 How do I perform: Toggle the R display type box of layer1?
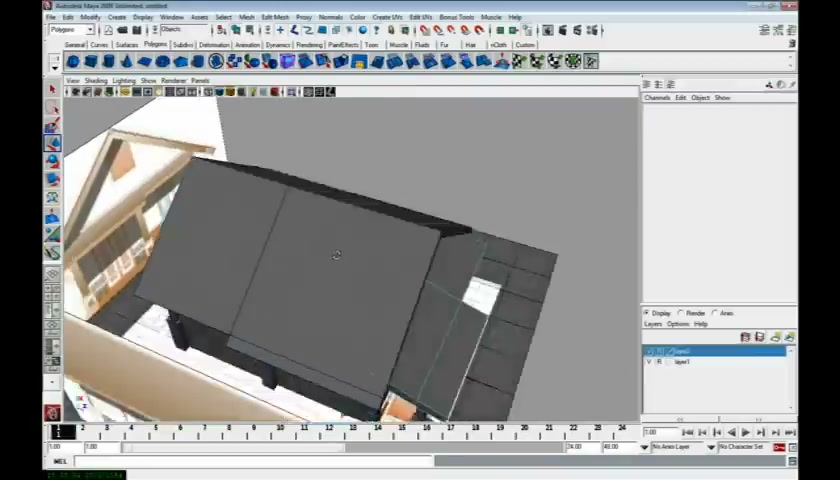tap(659, 362)
